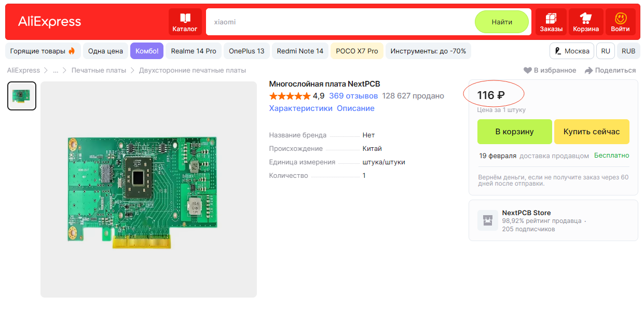Open the Каталог catalog icon
Image resolution: width=644 pixels, height=309 pixels.
(x=185, y=19)
